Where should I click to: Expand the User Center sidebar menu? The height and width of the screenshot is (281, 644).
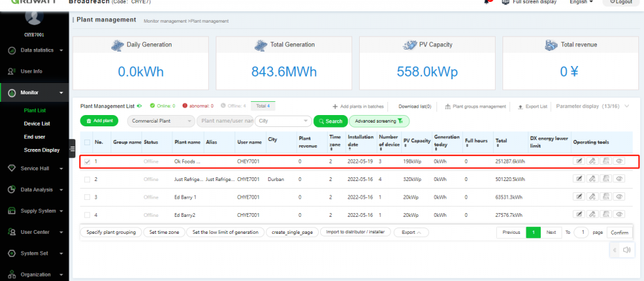(x=35, y=232)
